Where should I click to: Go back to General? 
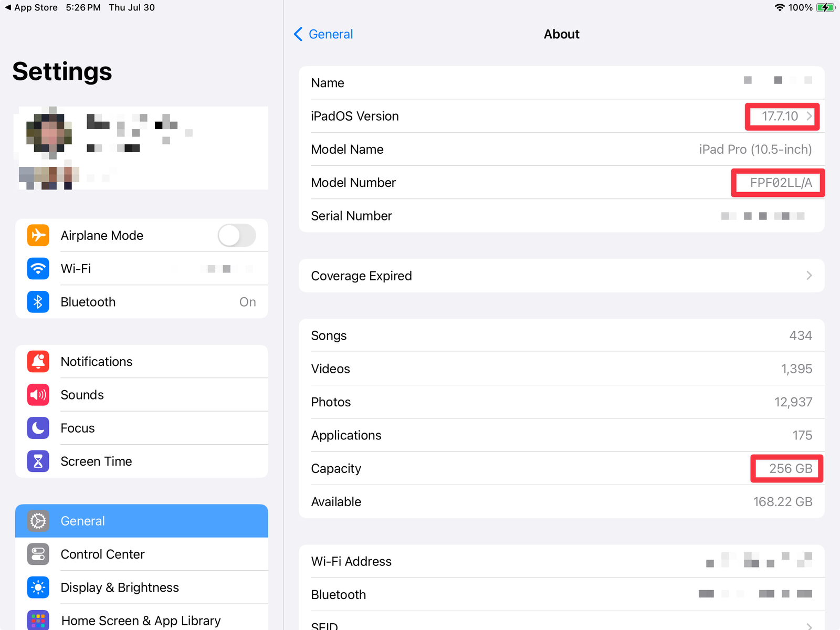(x=323, y=34)
